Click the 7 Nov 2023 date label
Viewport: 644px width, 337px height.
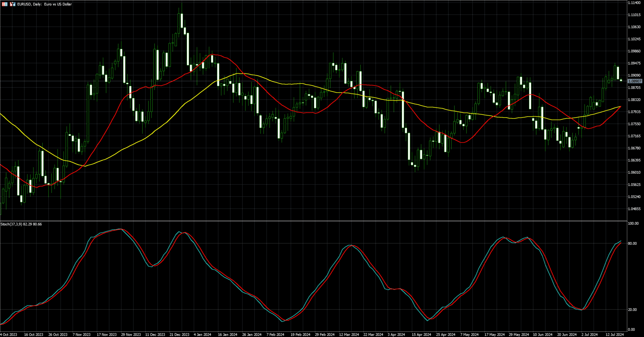[82, 335]
